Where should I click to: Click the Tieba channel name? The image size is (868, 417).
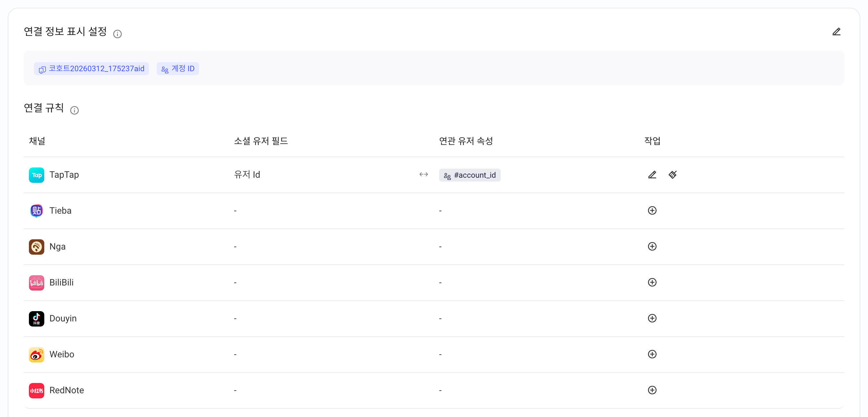(60, 210)
